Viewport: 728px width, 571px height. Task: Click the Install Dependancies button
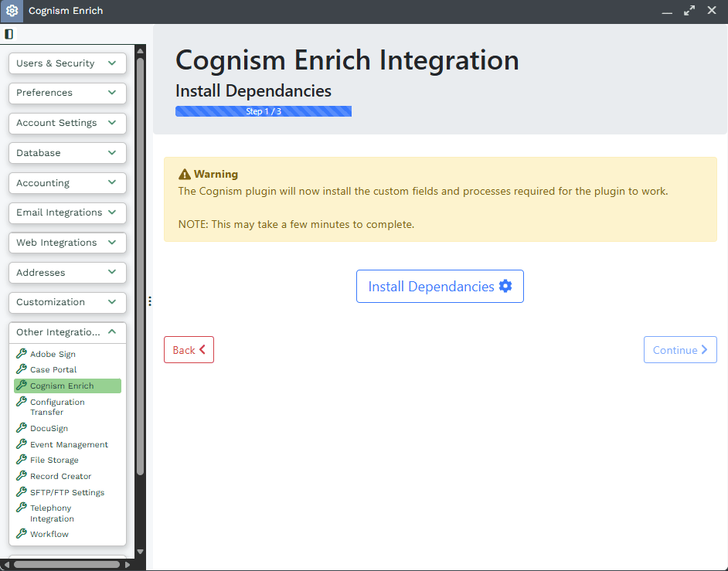440,287
